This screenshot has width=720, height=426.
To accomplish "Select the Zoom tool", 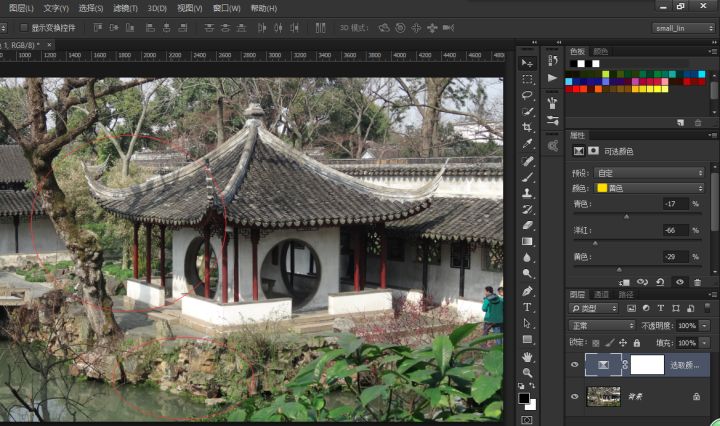I will 527,372.
